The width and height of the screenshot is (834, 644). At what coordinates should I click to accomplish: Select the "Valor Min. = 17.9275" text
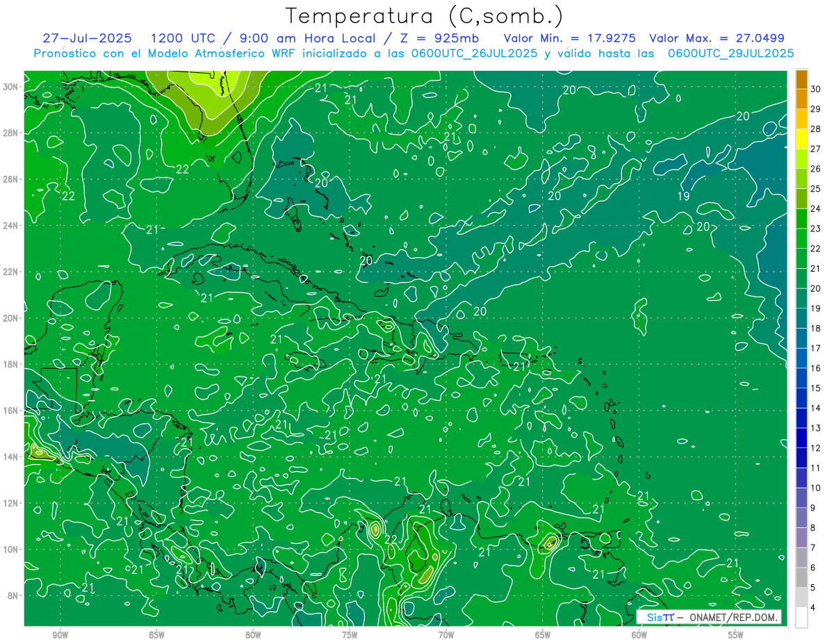click(570, 38)
